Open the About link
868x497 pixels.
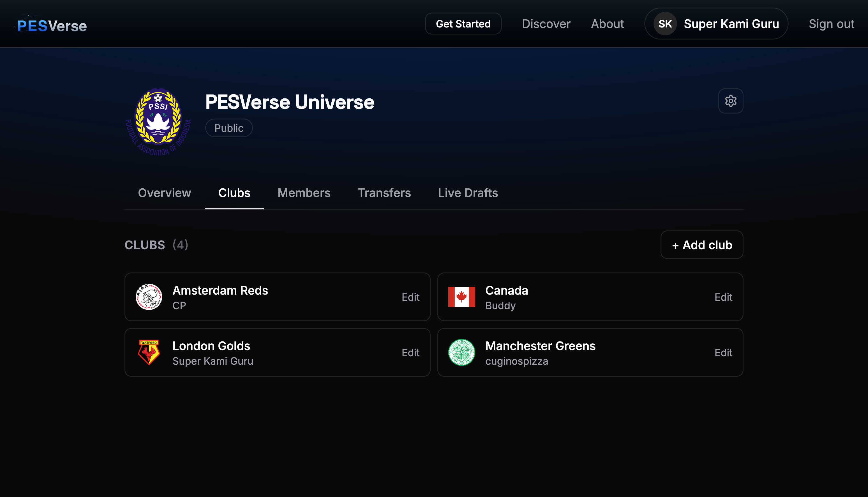pos(607,24)
